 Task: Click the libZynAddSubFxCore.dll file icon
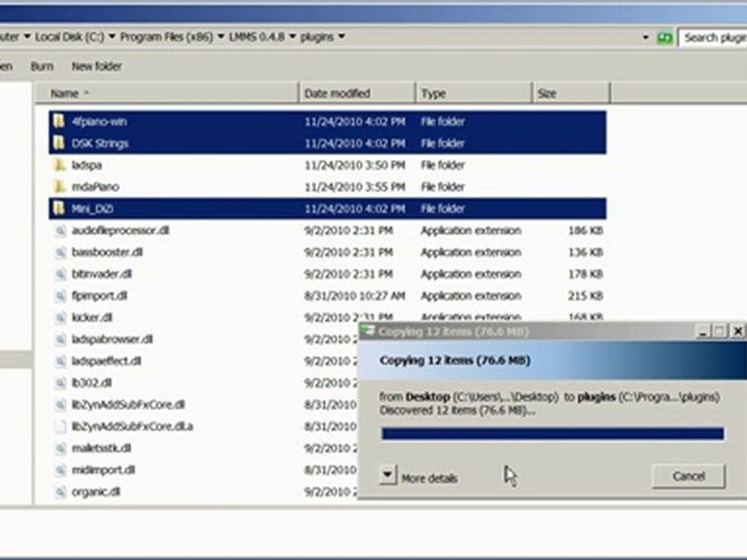point(60,404)
